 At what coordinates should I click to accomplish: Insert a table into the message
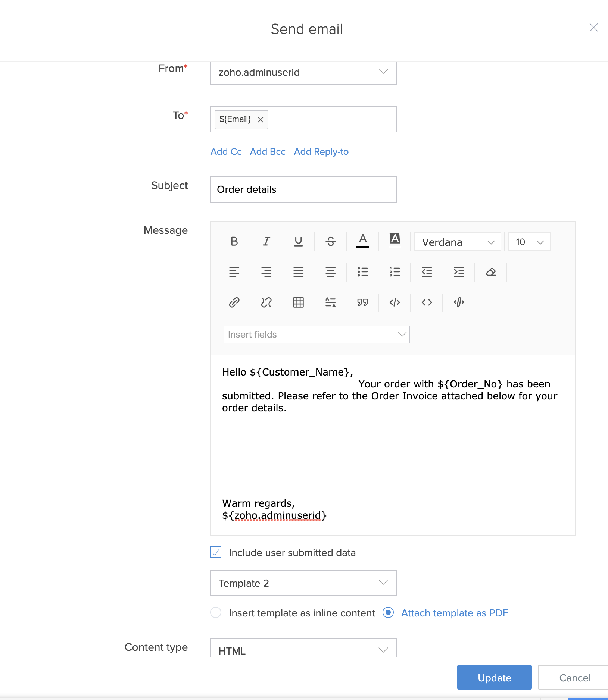click(298, 302)
